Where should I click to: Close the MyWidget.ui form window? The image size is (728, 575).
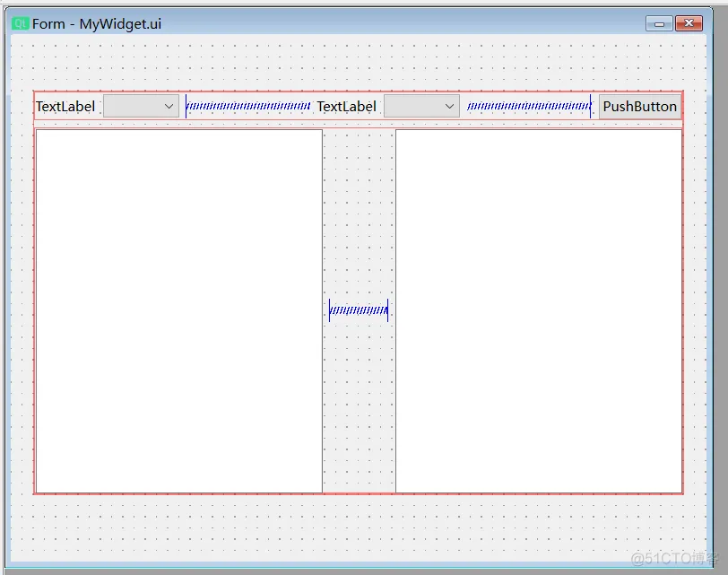(689, 23)
